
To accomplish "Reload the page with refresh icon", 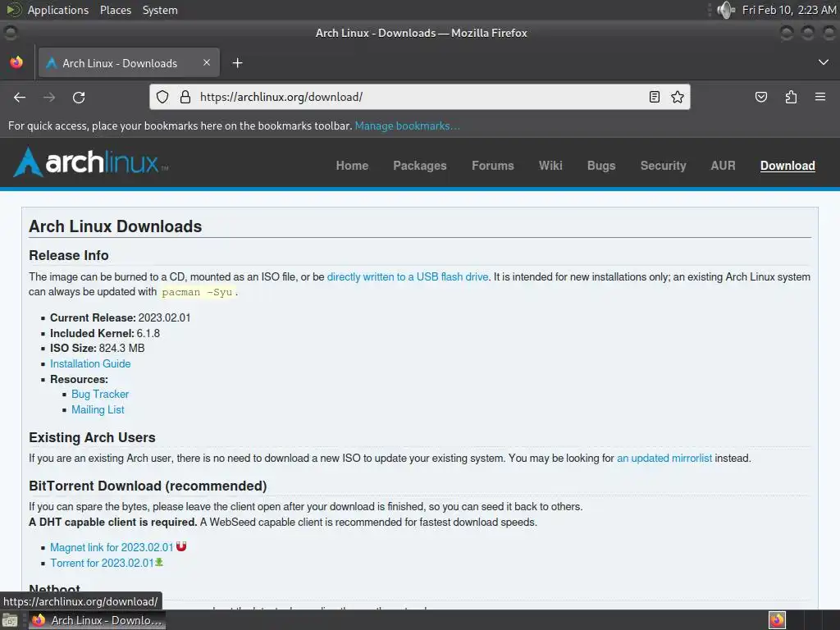I will point(79,97).
